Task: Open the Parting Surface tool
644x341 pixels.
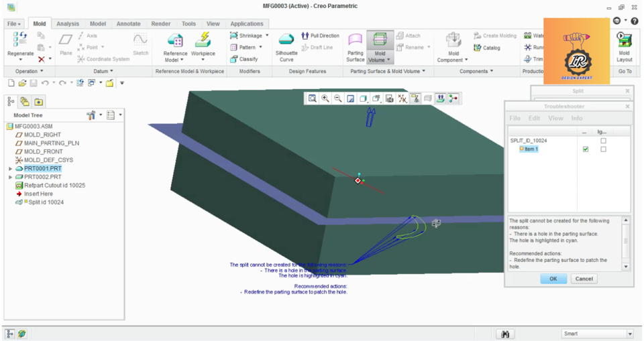Action: tap(356, 48)
